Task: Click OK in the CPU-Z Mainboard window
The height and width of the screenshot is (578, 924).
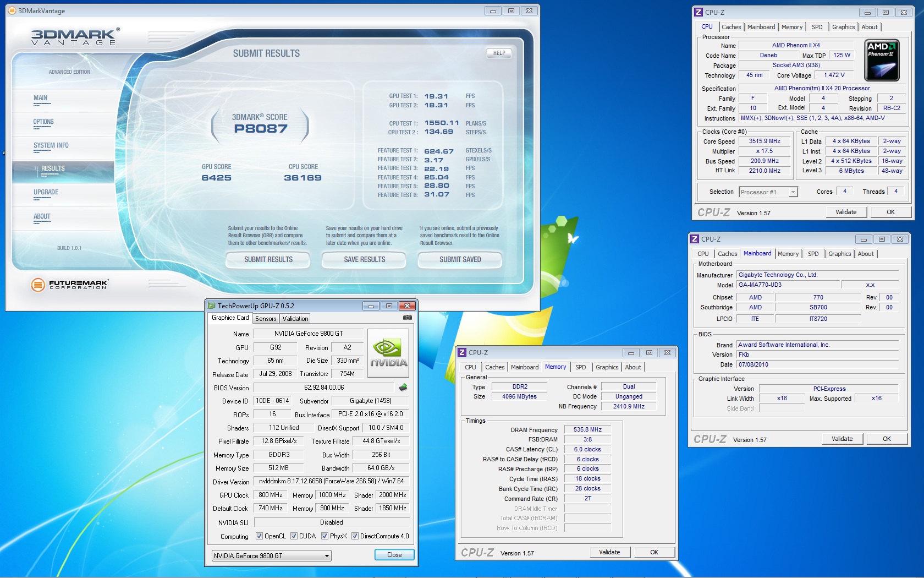Action: pyautogui.click(x=887, y=439)
